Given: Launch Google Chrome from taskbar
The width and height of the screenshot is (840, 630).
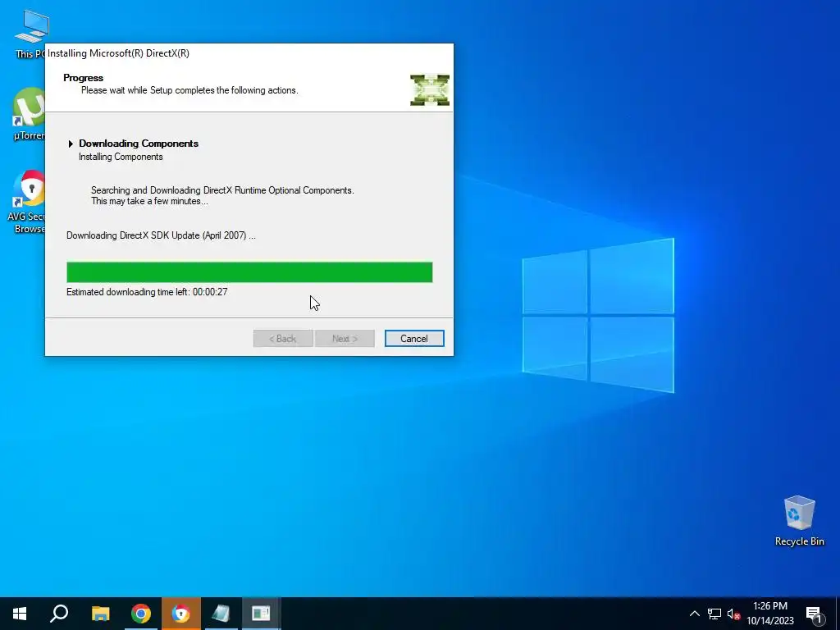Looking at the screenshot, I should tap(141, 614).
